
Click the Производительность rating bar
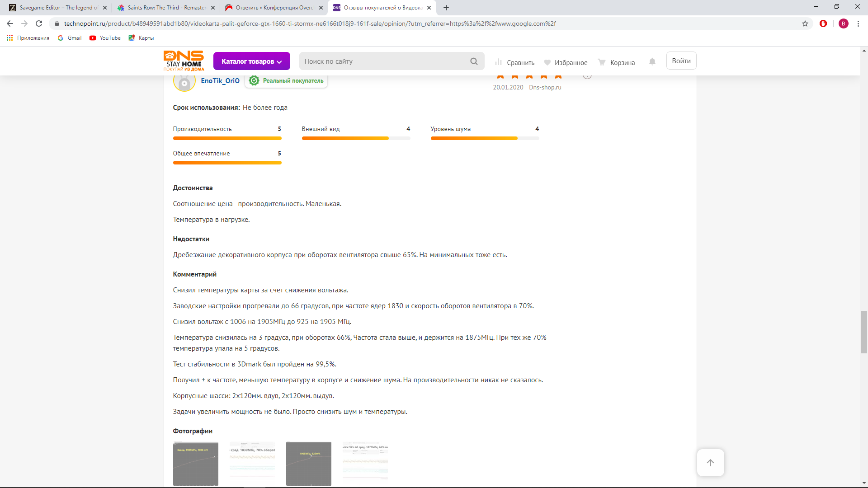tap(227, 138)
